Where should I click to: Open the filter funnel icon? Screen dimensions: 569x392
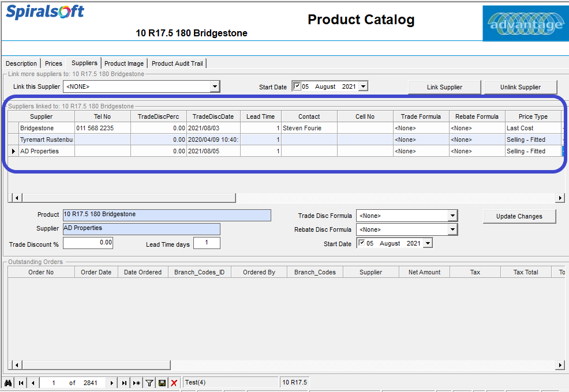click(149, 383)
